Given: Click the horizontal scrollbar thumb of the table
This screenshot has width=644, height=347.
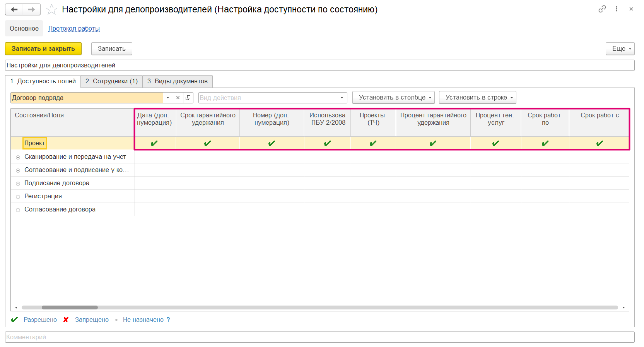Looking at the screenshot, I should [x=70, y=307].
